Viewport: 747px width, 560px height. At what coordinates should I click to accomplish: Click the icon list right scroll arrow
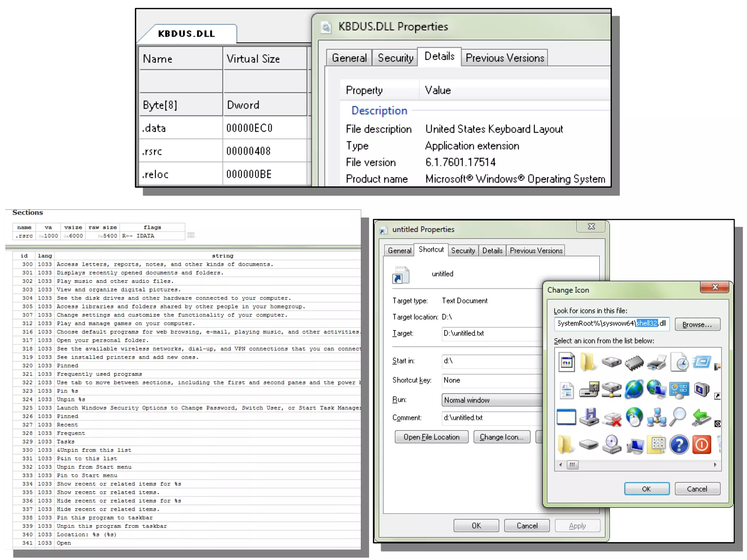[x=715, y=465]
